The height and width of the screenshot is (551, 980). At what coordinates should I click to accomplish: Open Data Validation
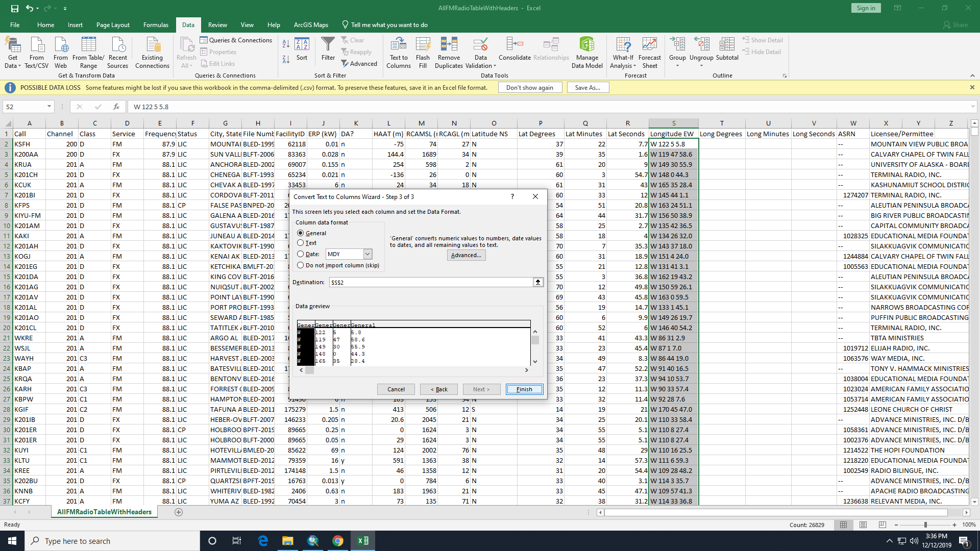(x=480, y=53)
